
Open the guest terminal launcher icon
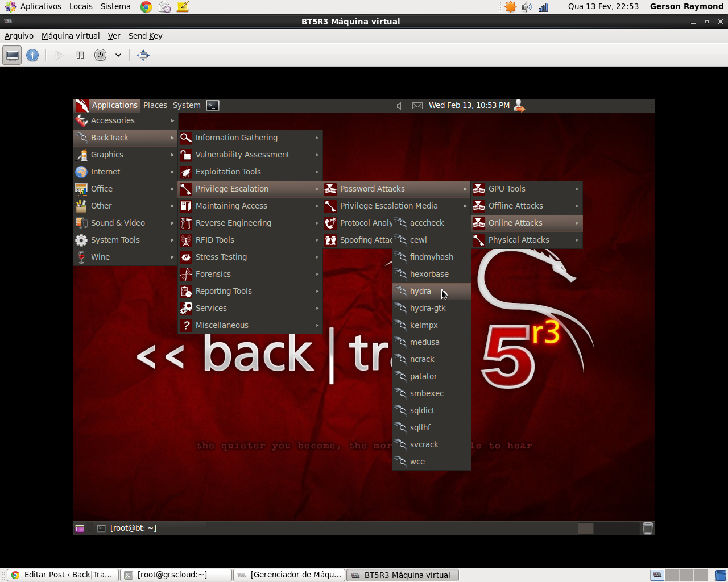(213, 105)
